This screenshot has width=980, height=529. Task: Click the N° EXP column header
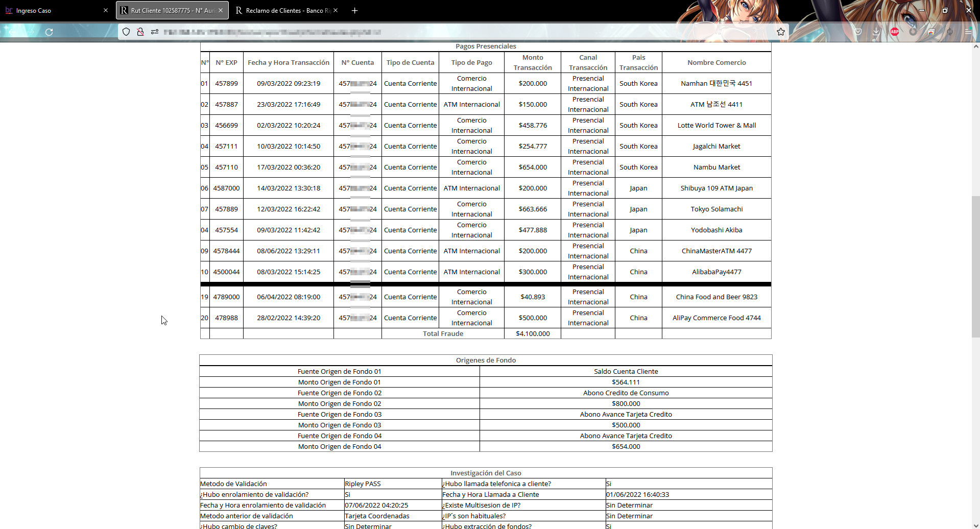[x=226, y=63]
